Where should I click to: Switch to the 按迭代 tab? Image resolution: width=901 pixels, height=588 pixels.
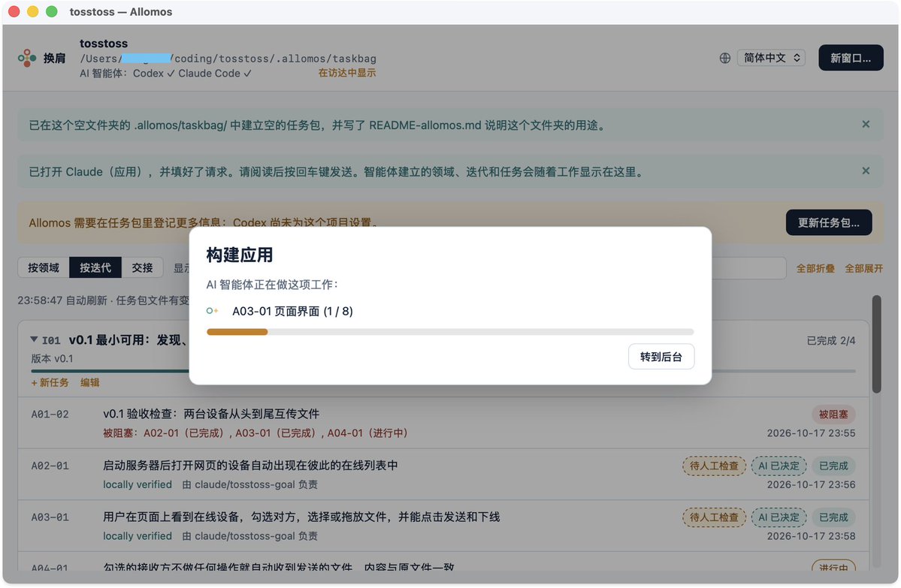(95, 267)
